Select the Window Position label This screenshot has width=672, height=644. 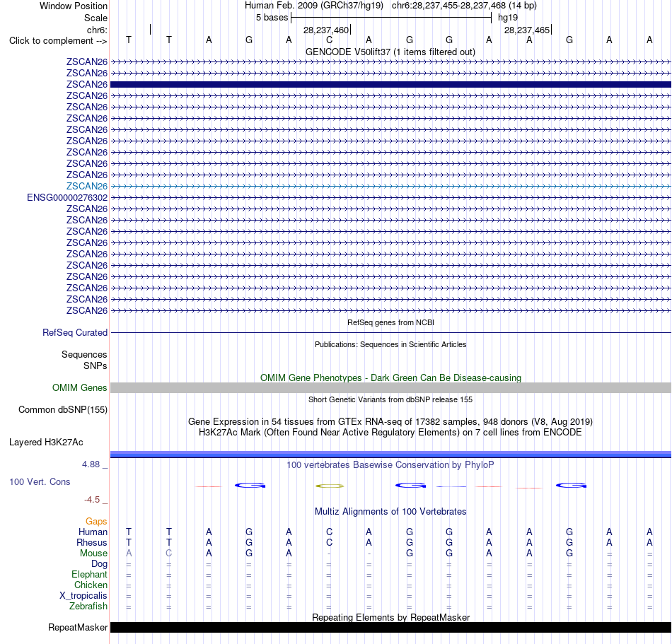(74, 6)
